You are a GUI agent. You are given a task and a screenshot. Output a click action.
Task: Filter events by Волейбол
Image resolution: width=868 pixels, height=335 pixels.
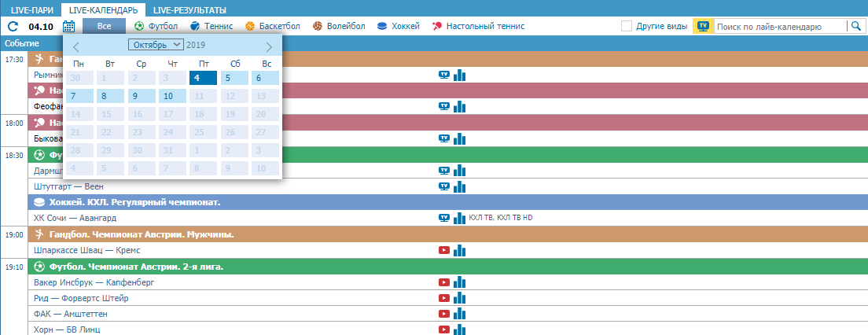pos(339,26)
